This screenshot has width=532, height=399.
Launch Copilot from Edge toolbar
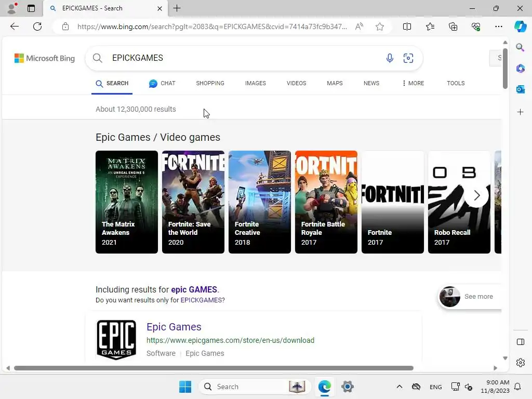click(x=520, y=26)
